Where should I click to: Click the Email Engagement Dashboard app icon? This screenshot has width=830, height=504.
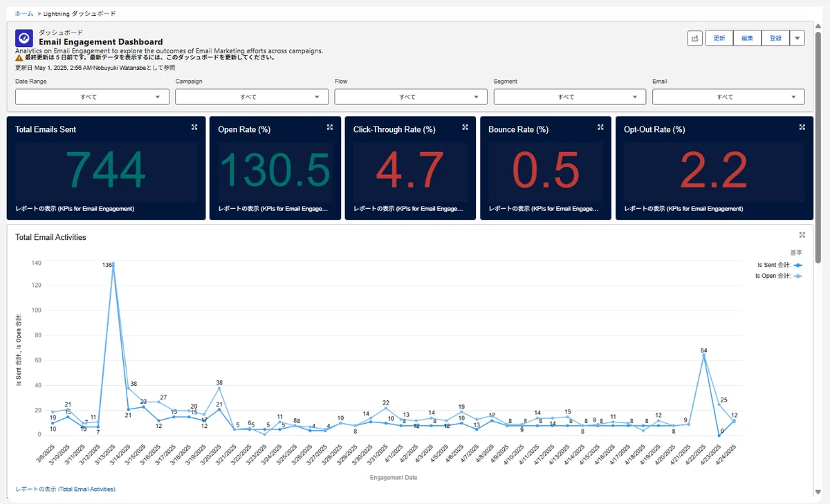24,38
